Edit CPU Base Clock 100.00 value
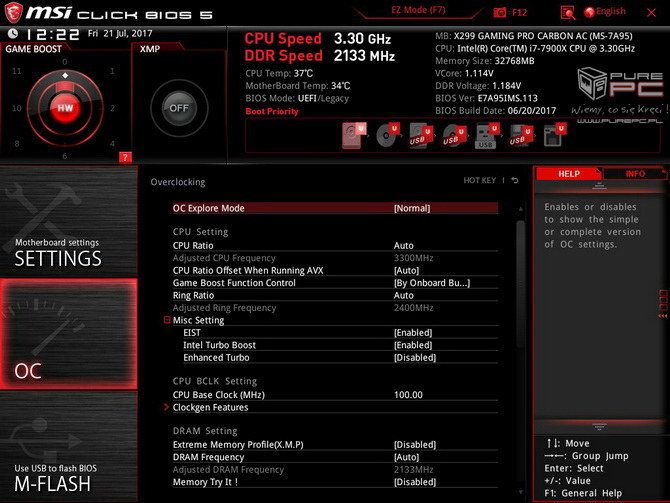 click(x=408, y=395)
